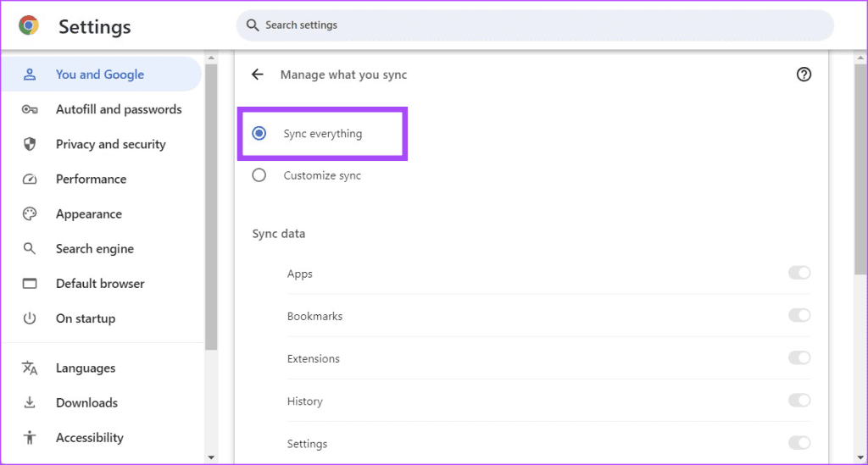Screen dimensions: 868x465
Task: Click the Settings page title
Action: 95,26
